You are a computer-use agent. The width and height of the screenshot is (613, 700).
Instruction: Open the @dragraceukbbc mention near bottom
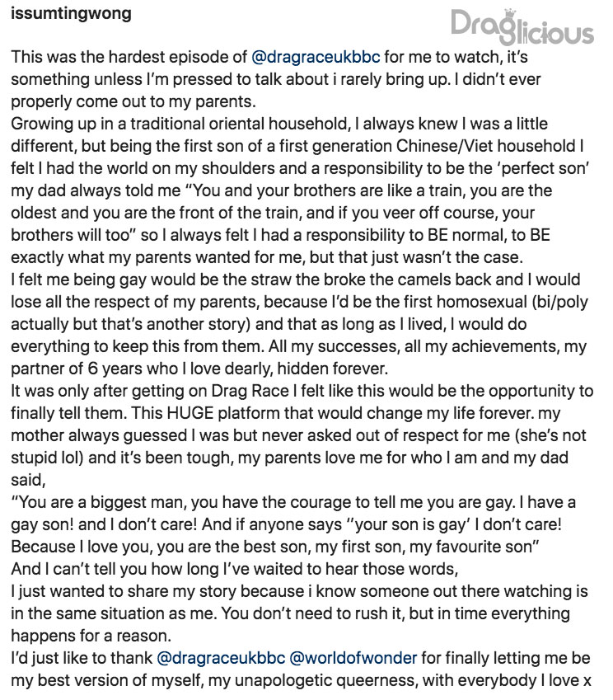221,658
